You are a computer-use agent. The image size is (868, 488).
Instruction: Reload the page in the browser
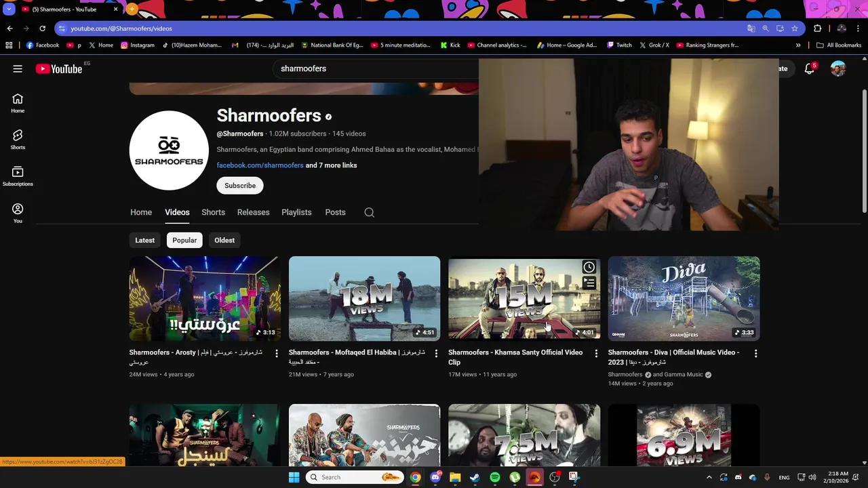point(42,28)
